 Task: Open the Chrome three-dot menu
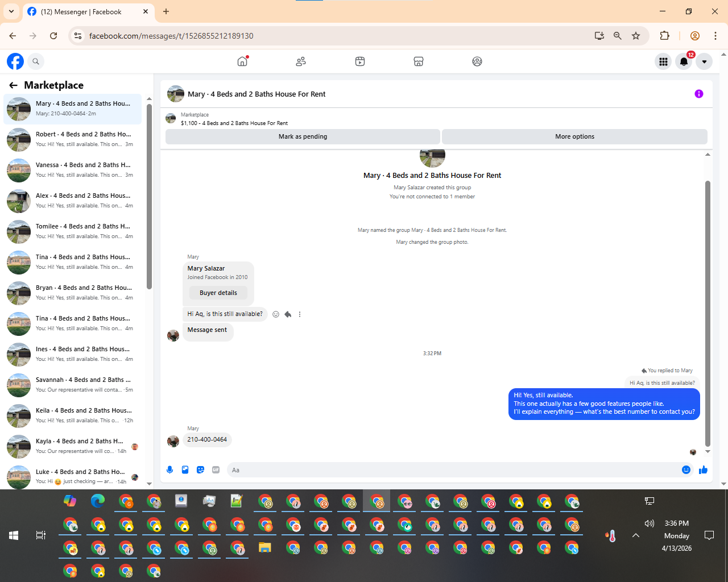click(x=715, y=36)
